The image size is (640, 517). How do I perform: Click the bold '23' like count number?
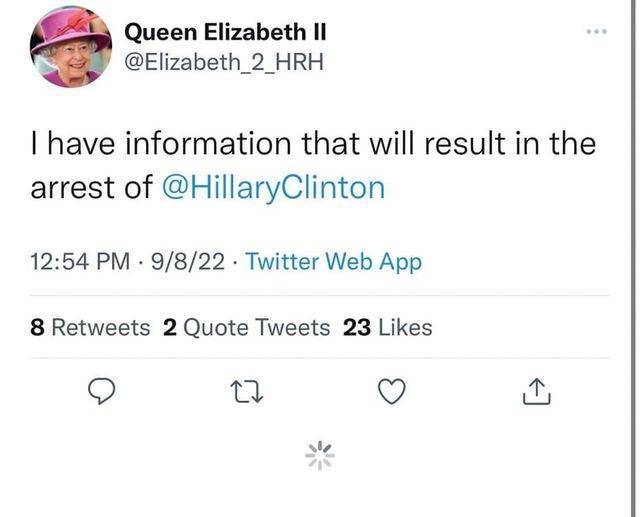pos(357,328)
